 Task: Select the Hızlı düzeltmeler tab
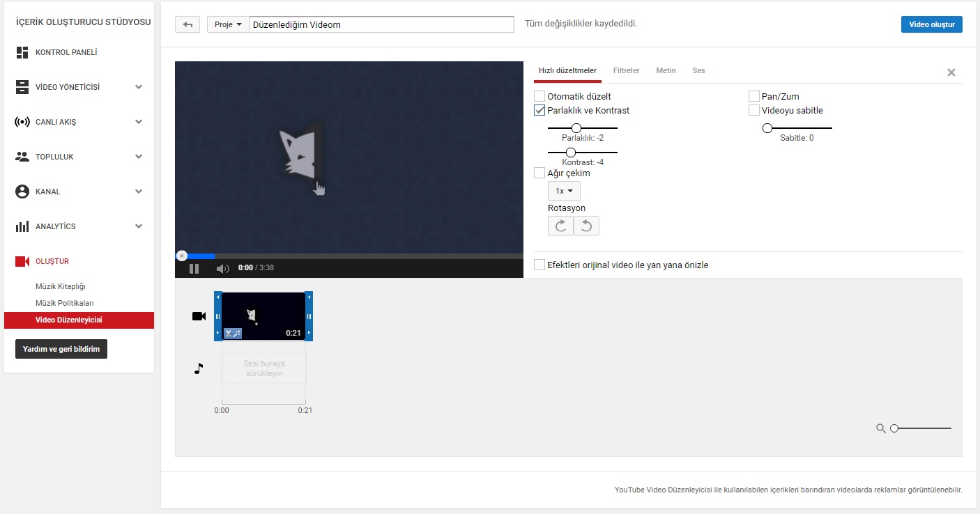tap(567, 70)
